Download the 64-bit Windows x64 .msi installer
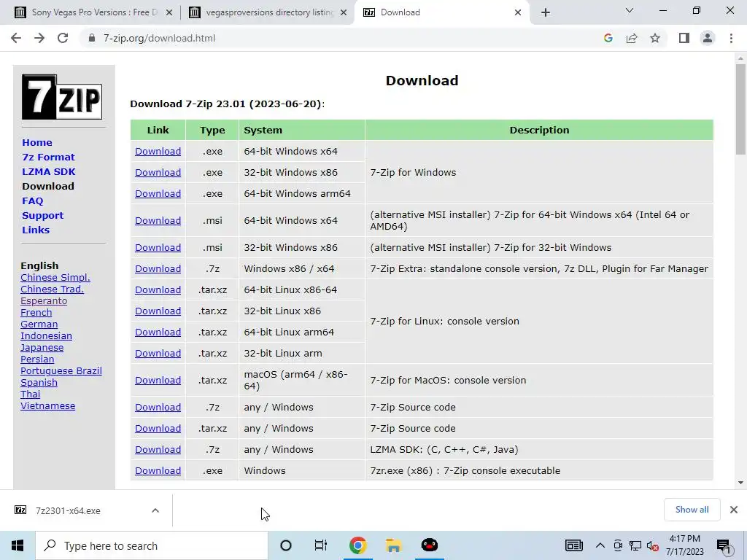Screen dimensions: 747x560 tap(158, 220)
